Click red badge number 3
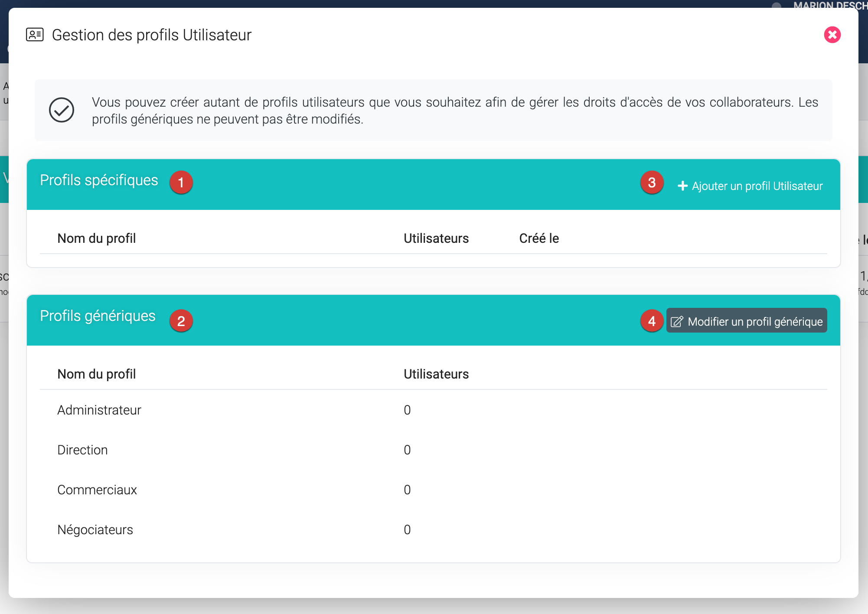Screen dimensions: 868x614 coord(652,183)
